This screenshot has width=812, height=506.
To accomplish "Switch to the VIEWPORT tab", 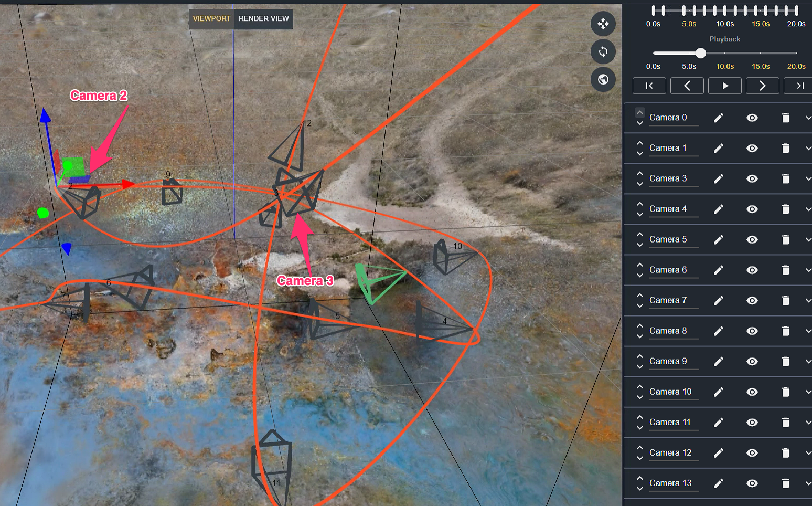I will pyautogui.click(x=211, y=19).
